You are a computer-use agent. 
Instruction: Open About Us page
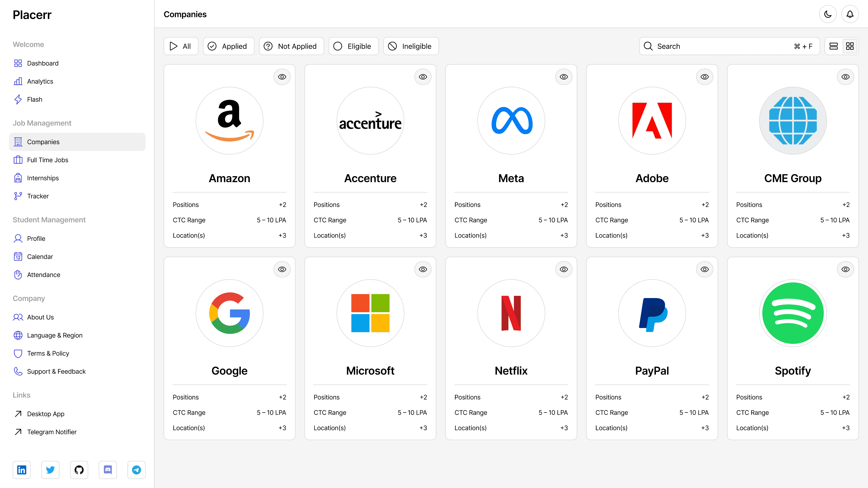point(77,317)
